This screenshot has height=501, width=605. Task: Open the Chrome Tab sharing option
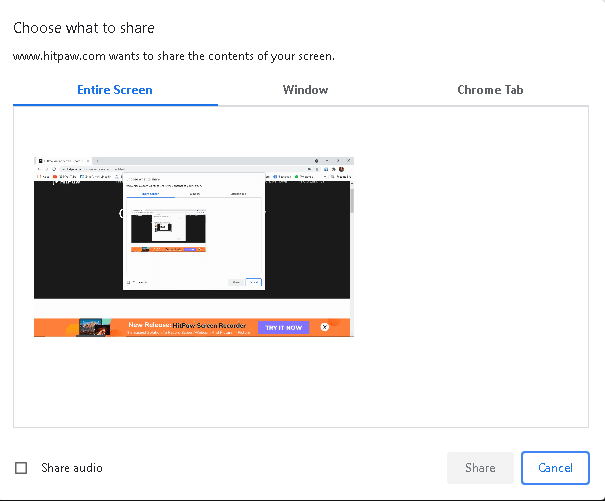490,90
